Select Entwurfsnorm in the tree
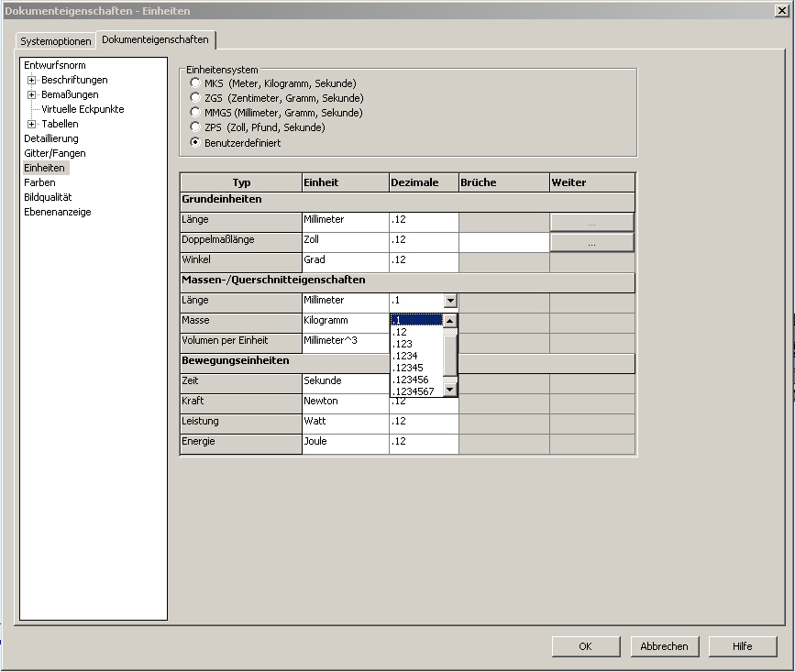This screenshot has width=795, height=672. pos(55,65)
